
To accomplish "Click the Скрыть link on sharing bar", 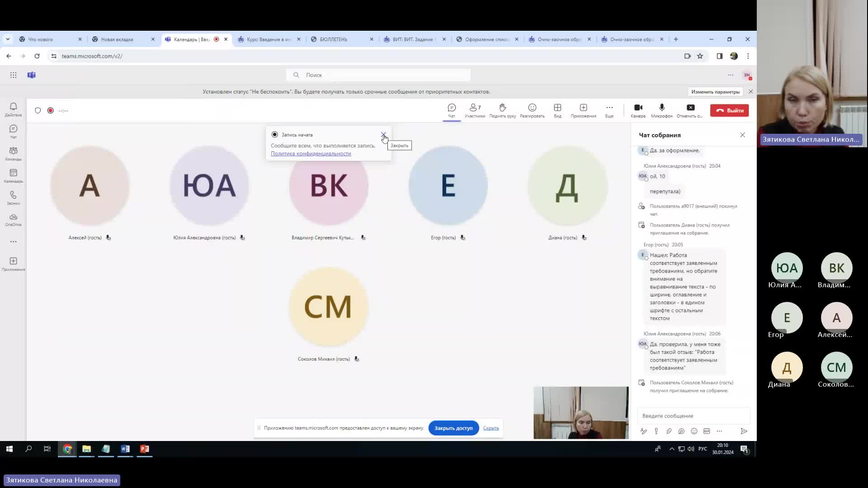I will [x=491, y=428].
